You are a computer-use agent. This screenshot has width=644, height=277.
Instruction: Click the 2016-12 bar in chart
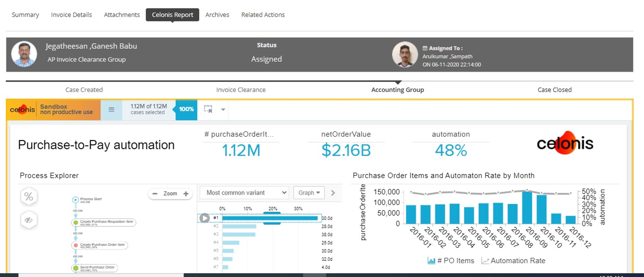(571, 220)
